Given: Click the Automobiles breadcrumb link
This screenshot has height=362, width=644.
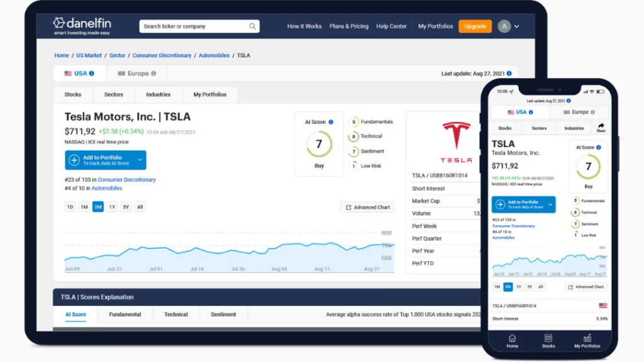Looking at the screenshot, I should [214, 55].
